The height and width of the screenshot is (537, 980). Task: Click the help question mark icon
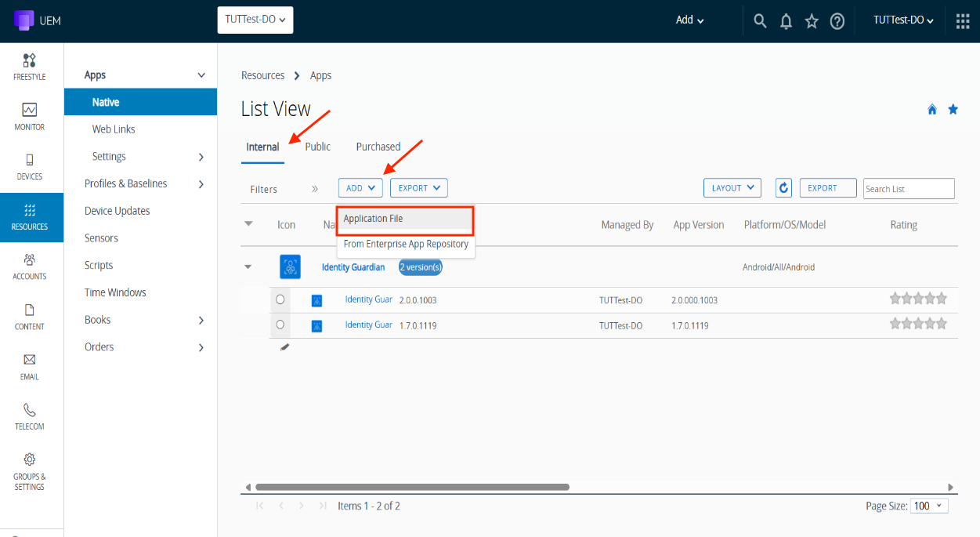pos(837,21)
